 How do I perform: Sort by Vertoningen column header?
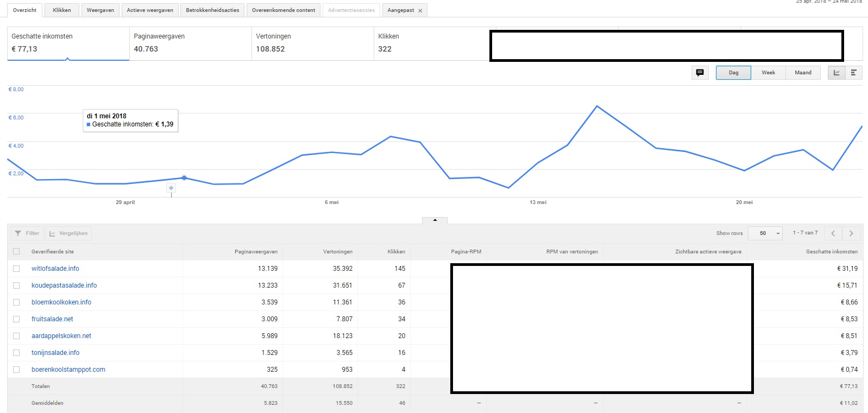click(338, 252)
